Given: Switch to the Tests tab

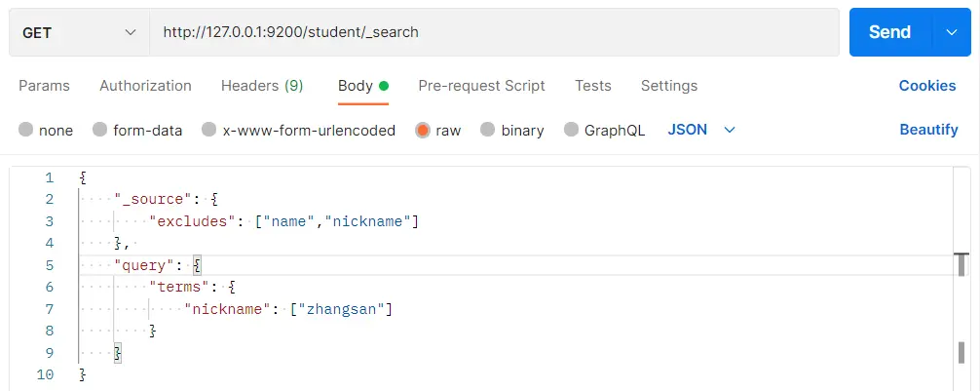Looking at the screenshot, I should point(592,86).
